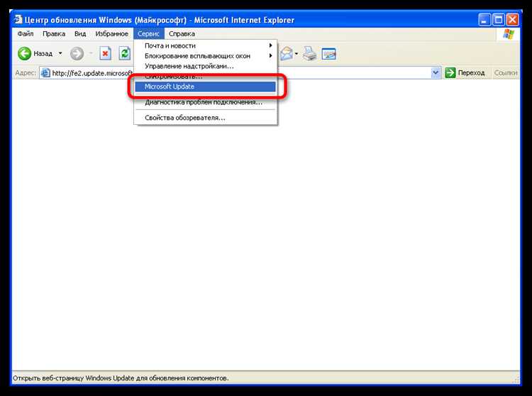The height and width of the screenshot is (396, 532).
Task: Click the page icon in the address bar
Action: (x=45, y=72)
